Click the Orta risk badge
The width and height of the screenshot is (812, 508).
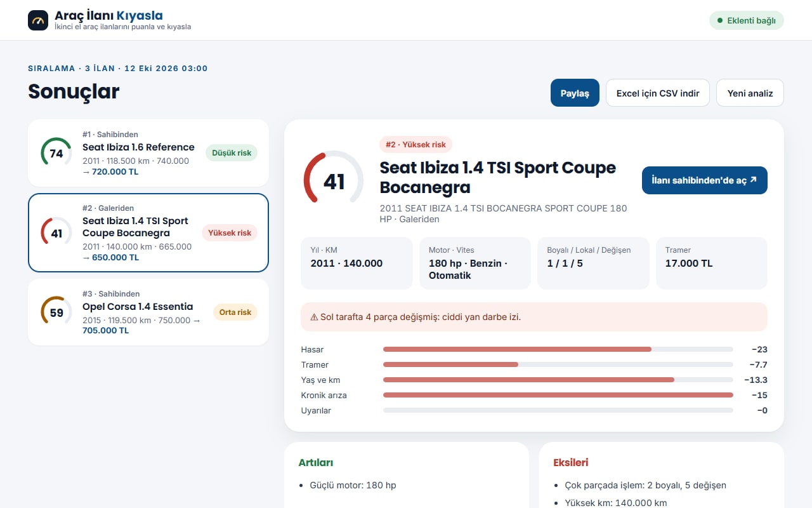click(235, 312)
